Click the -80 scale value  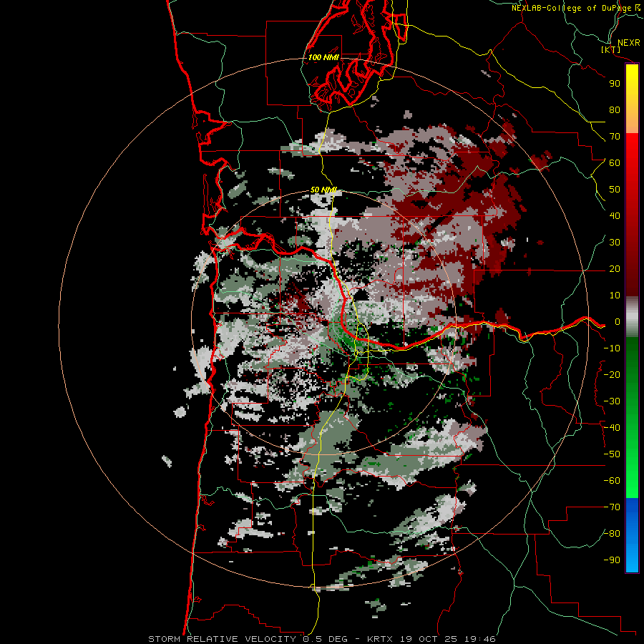tap(612, 534)
